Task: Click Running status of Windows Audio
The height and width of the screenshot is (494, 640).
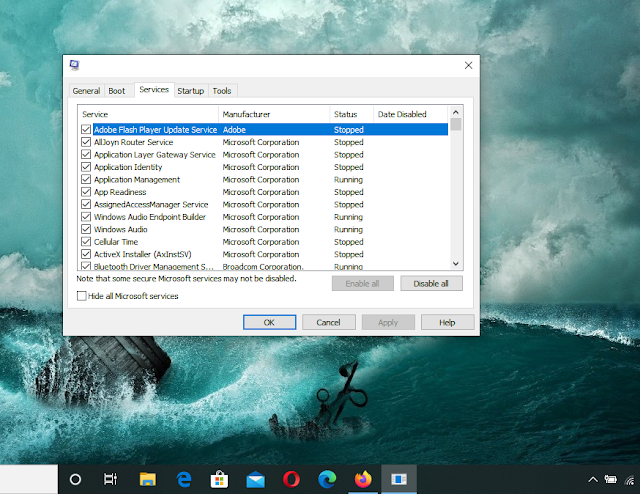Action: [348, 229]
